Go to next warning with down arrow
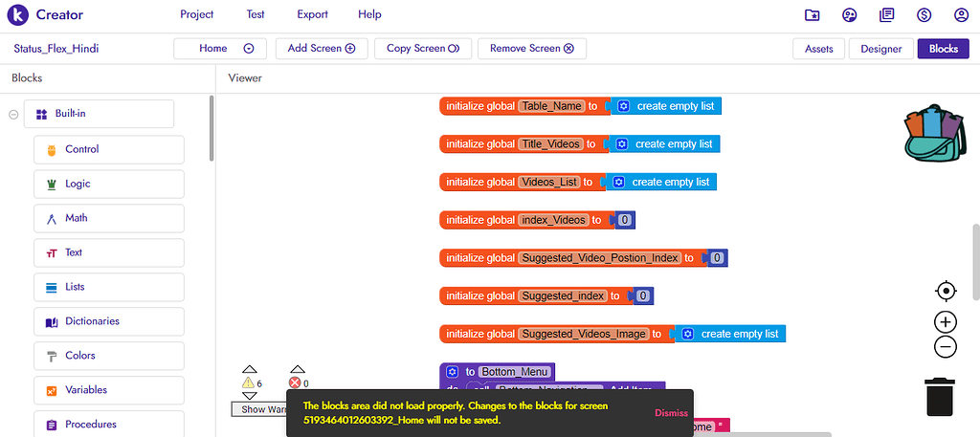980x437 pixels. [250, 396]
